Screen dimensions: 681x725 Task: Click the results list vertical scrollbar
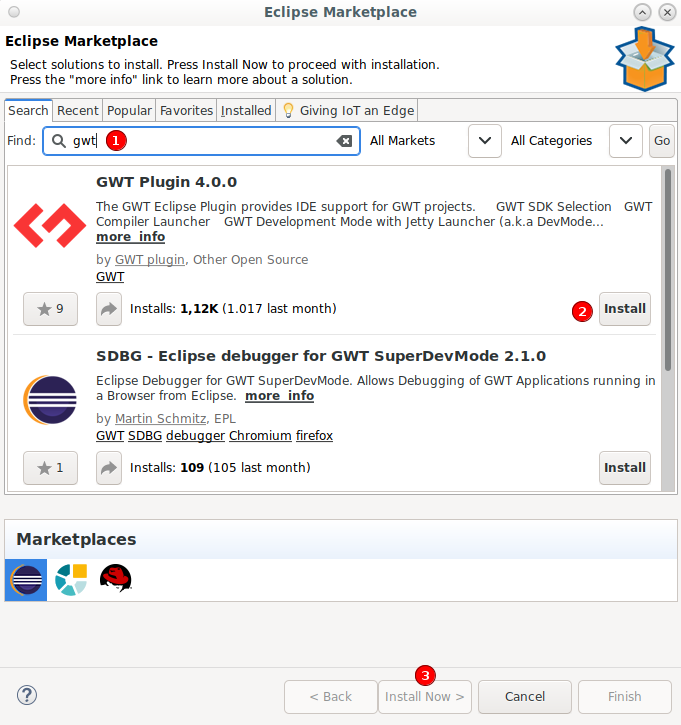click(x=668, y=270)
